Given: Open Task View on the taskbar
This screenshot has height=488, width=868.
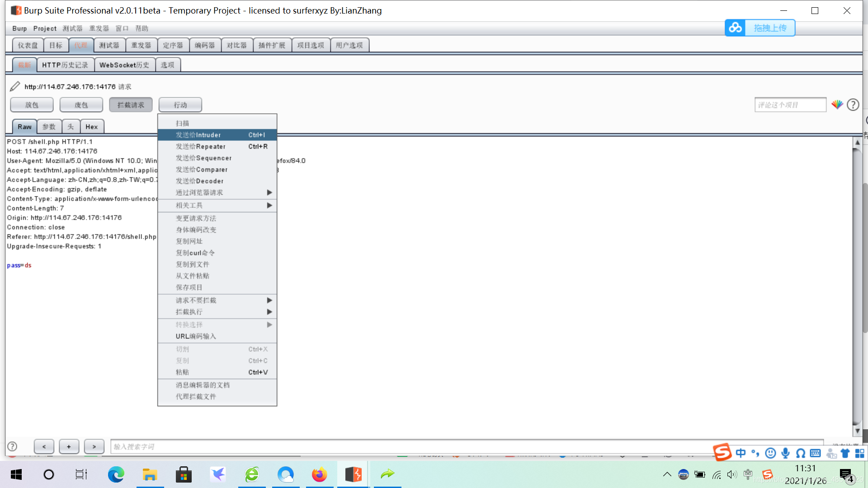Looking at the screenshot, I should tap(81, 474).
